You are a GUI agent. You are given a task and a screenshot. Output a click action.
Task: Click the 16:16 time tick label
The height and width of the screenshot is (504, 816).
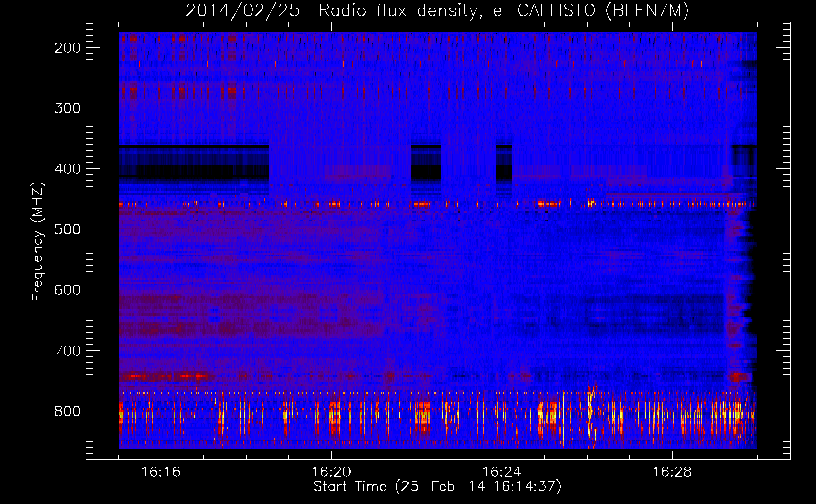tap(161, 472)
